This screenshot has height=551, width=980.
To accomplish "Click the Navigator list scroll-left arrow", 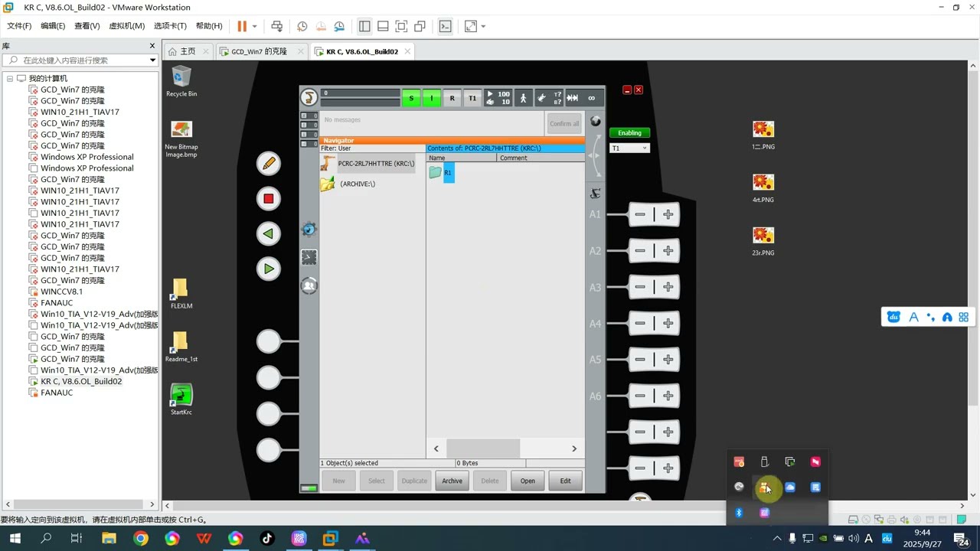I will 436,448.
